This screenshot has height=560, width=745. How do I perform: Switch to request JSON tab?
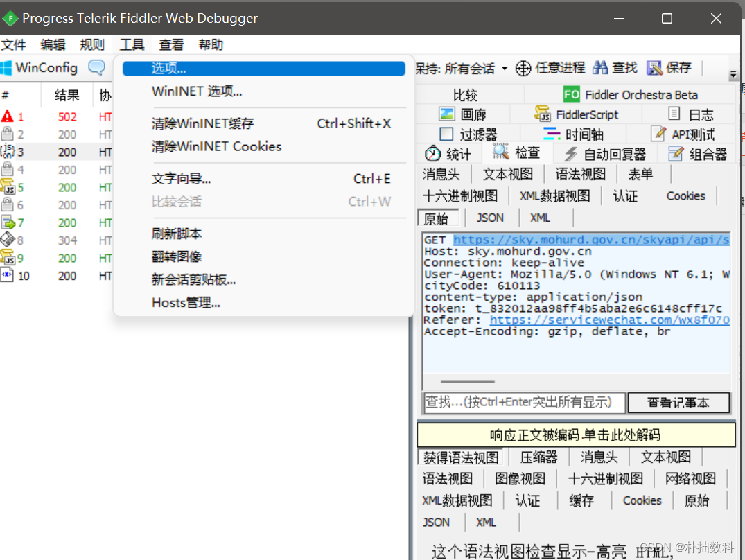(490, 218)
